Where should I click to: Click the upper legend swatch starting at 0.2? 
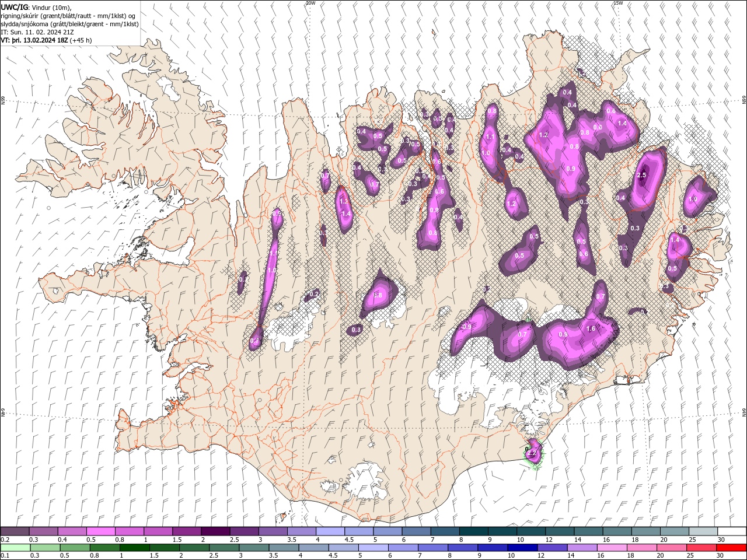point(15,531)
